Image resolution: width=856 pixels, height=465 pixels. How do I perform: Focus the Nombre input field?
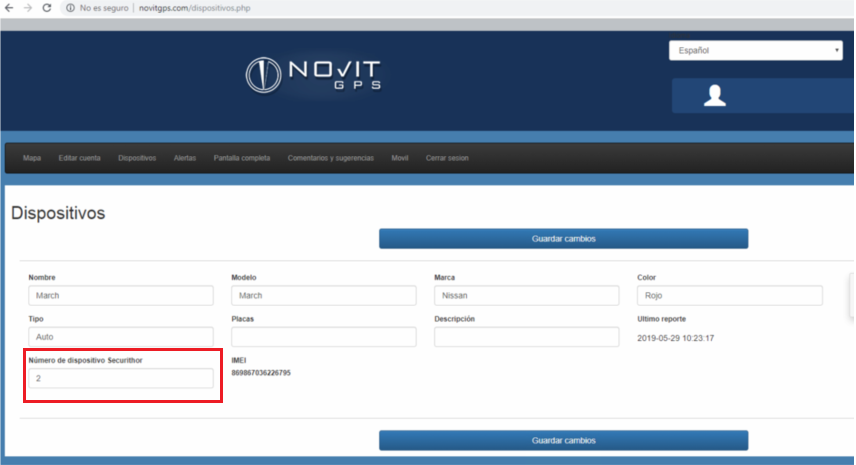121,295
